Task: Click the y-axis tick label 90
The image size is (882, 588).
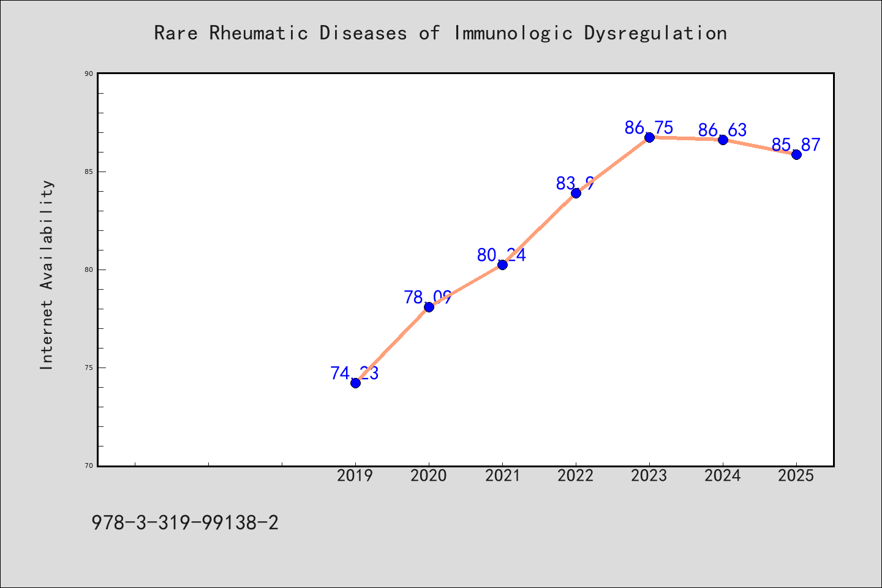Action: [89, 73]
